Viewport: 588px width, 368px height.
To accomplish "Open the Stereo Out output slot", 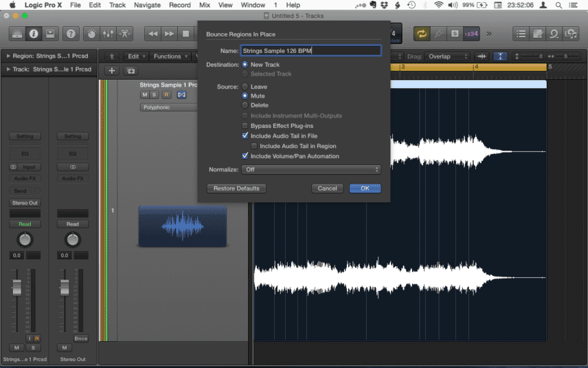I will coord(25,203).
